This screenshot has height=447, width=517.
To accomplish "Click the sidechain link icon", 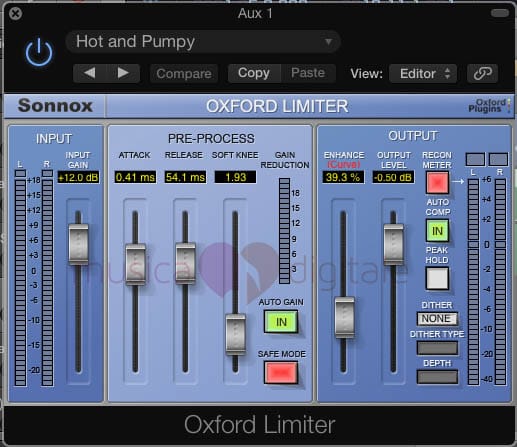I will coord(482,73).
